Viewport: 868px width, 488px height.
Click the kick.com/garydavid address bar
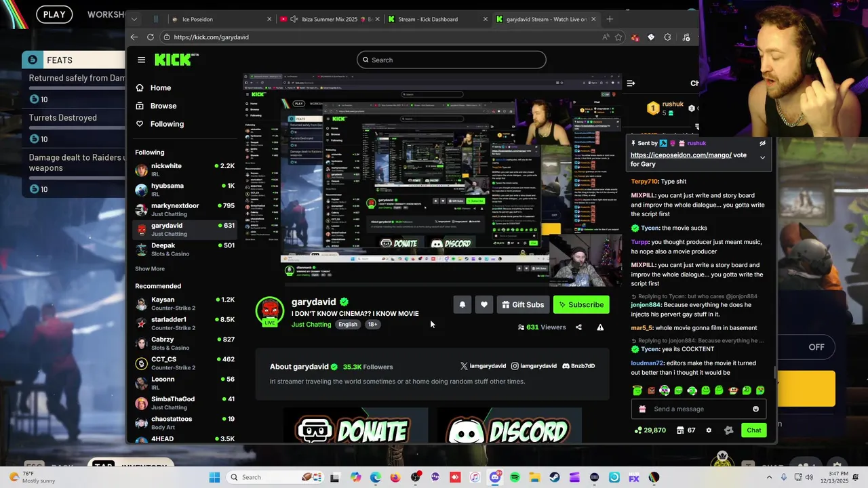click(380, 37)
